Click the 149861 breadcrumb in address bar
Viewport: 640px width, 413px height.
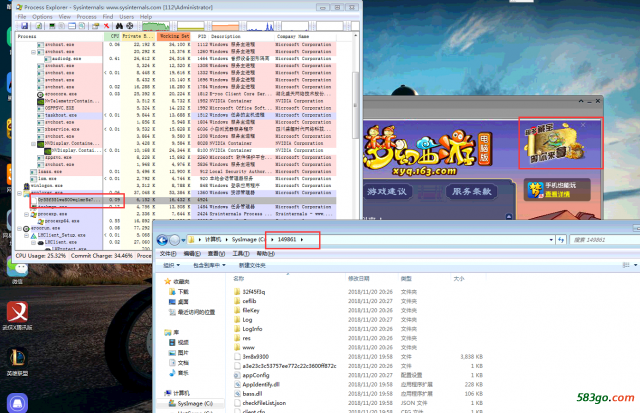coord(287,240)
